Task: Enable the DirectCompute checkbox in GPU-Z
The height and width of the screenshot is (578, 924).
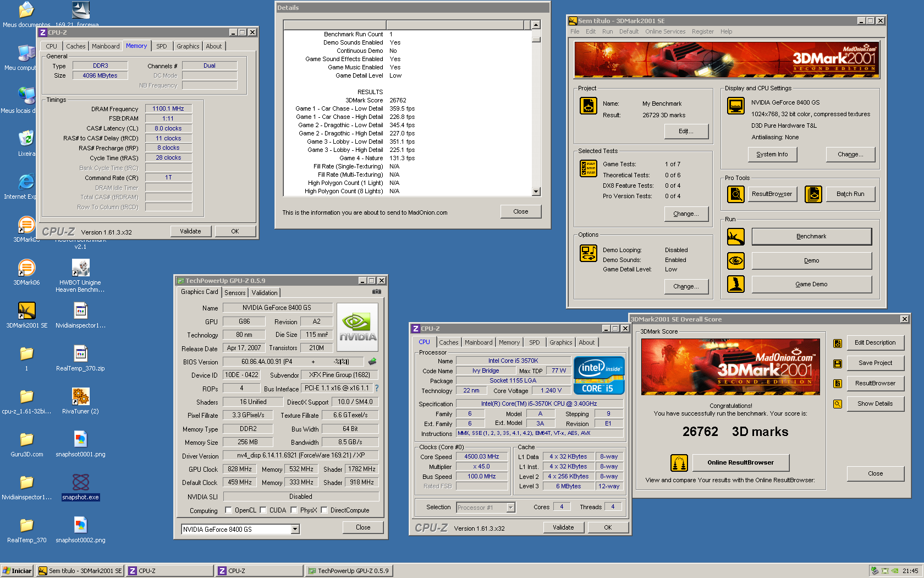Action: [324, 510]
